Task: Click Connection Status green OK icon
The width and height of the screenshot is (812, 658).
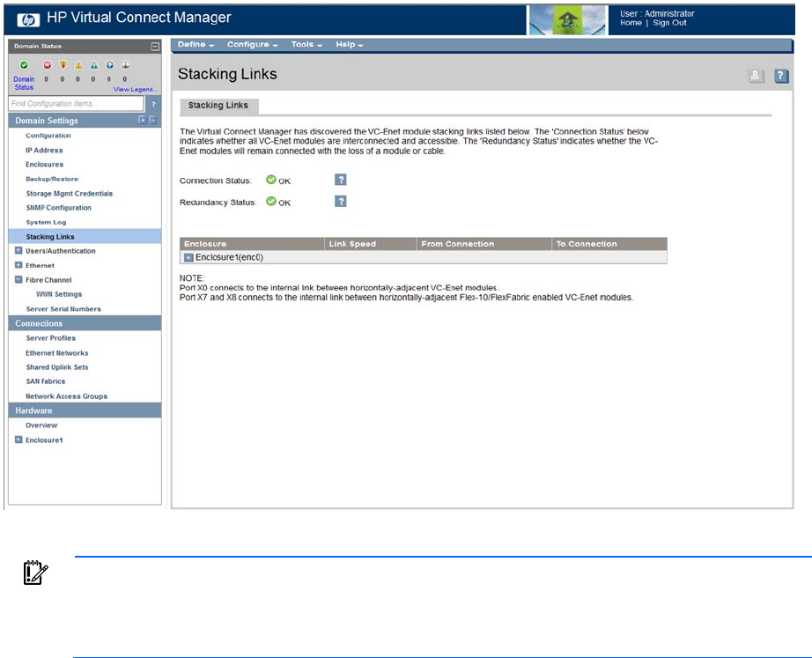Action: coord(271,180)
